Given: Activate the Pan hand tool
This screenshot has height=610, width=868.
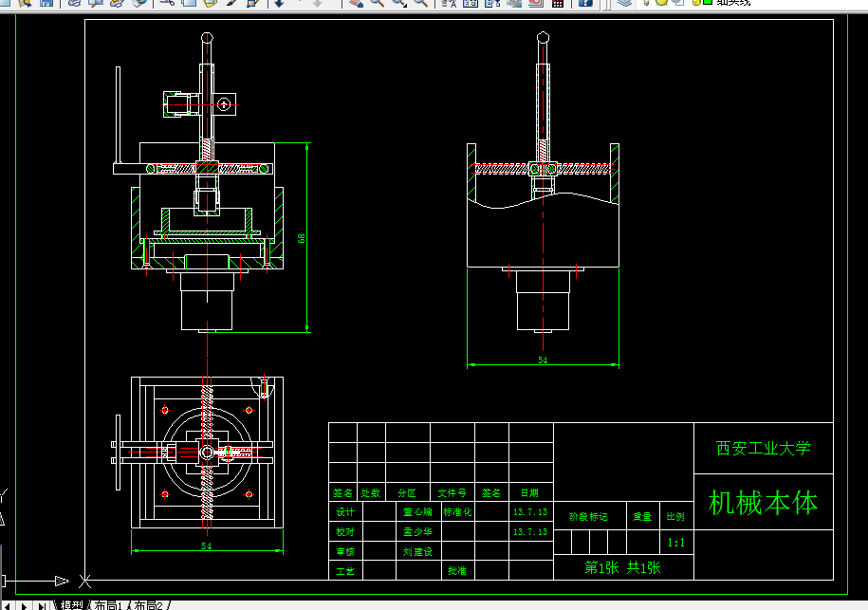Looking at the screenshot, I should (356, 3).
